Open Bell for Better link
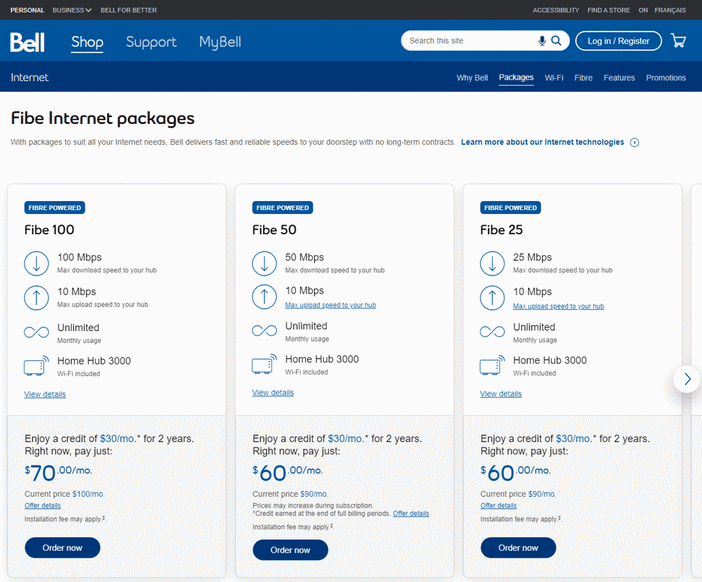Screen dimensions: 702x582 [128, 10]
